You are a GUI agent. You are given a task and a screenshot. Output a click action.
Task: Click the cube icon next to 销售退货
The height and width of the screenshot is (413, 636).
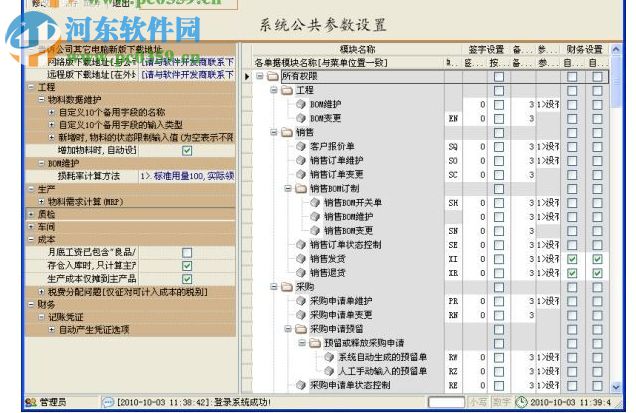click(x=301, y=273)
